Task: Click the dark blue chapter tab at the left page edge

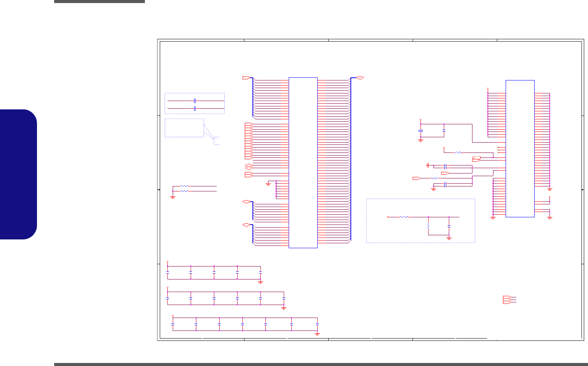Action: 18,174
